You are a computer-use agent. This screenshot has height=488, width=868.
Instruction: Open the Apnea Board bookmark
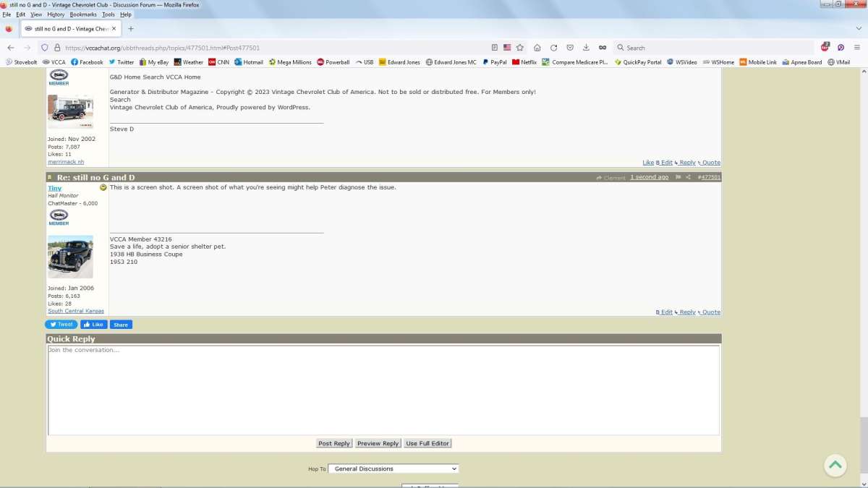[x=802, y=62]
